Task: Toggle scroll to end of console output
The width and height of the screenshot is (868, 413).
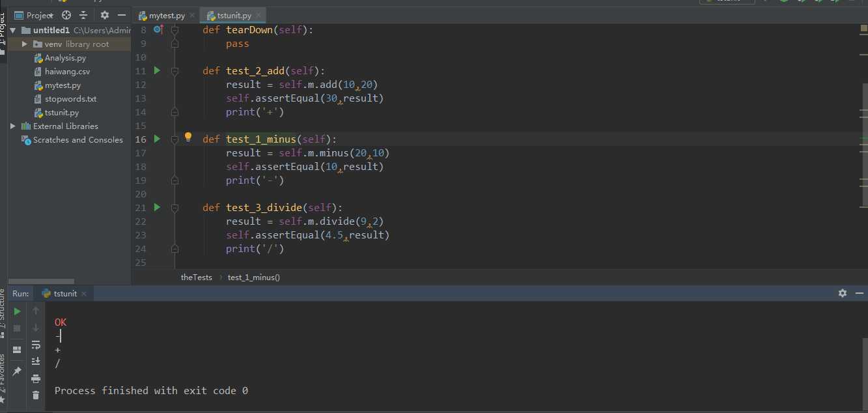Action: click(x=36, y=362)
